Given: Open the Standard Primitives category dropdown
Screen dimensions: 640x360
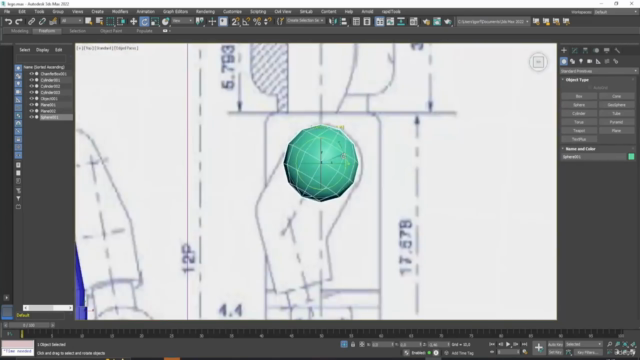Looking at the screenshot, I should point(598,71).
